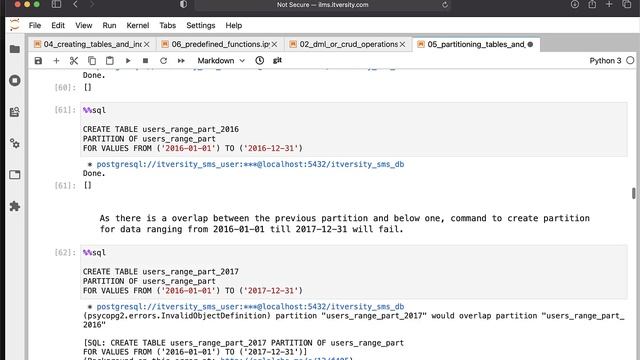This screenshot has height=360, width=640.
Task: Click the Python 3 kernel name
Action: point(605,60)
